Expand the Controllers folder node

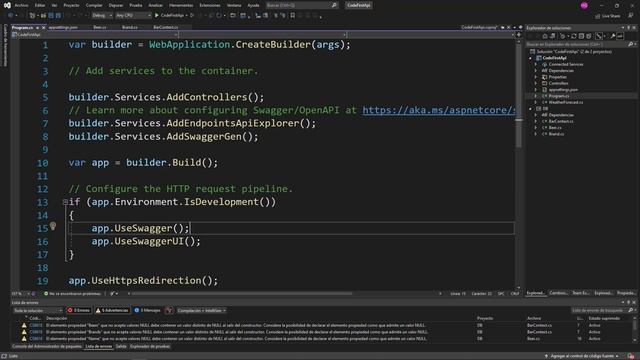pyautogui.click(x=536, y=83)
